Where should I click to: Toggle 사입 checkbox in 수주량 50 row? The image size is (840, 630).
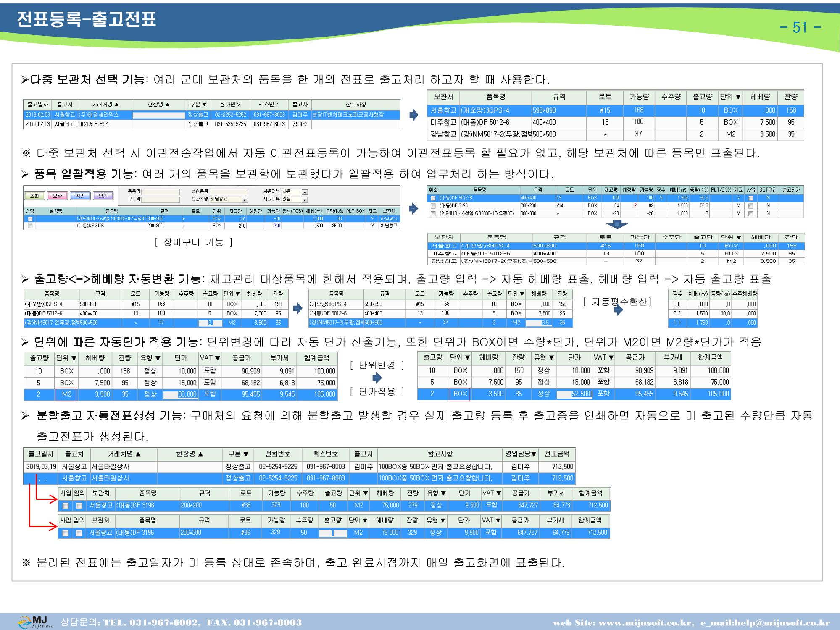[65, 533]
